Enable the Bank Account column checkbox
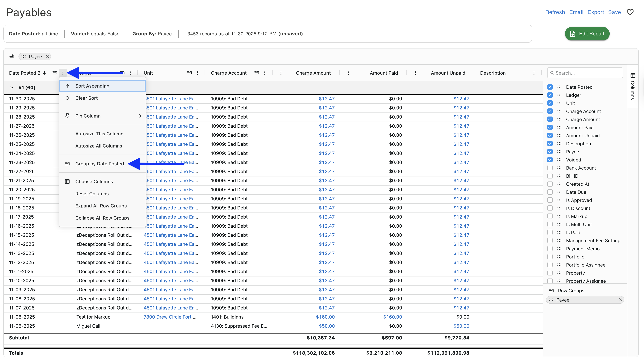The image size is (644, 361). (550, 168)
